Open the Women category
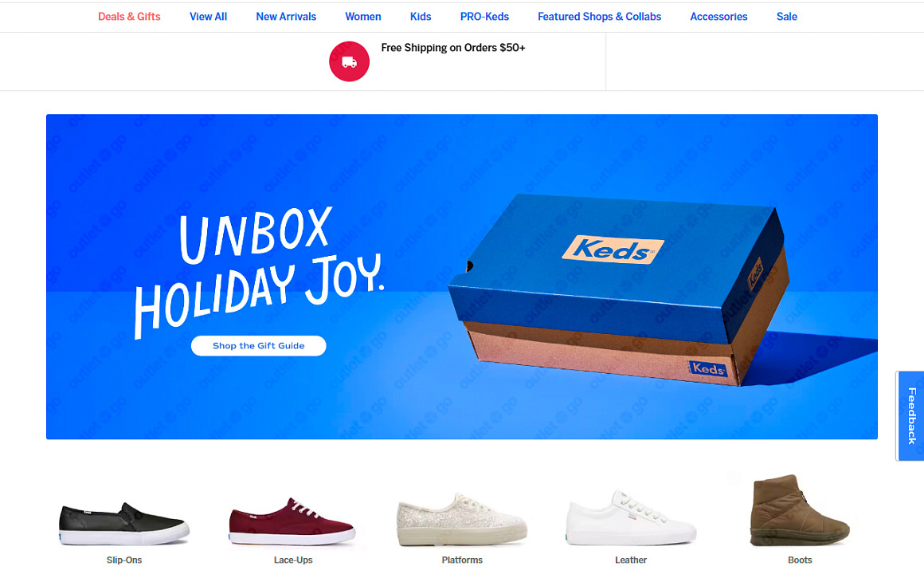The width and height of the screenshot is (924, 574). tap(363, 17)
